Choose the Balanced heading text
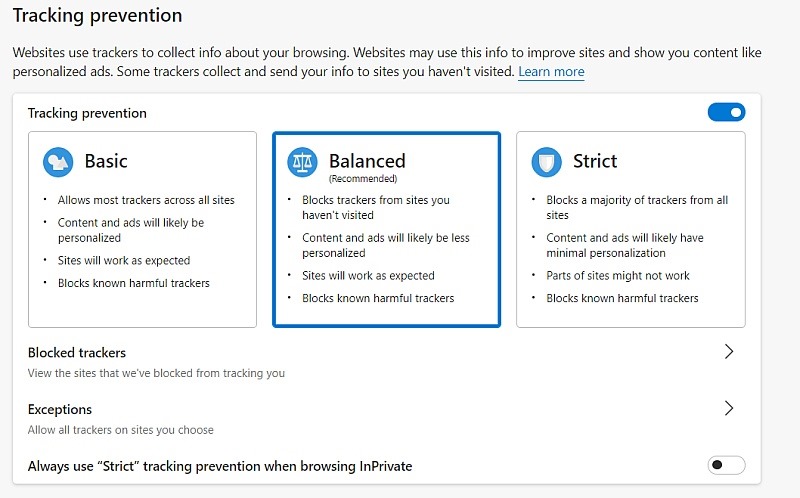This screenshot has width=800, height=498. coord(367,161)
